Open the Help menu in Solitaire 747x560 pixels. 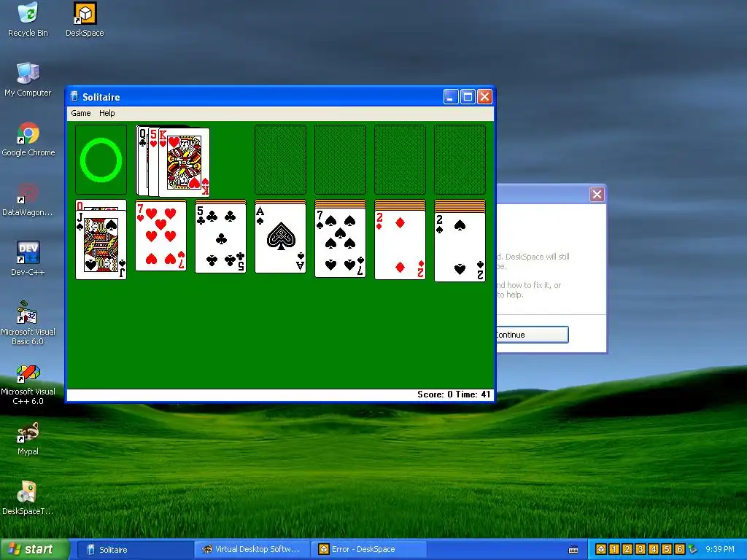(107, 113)
